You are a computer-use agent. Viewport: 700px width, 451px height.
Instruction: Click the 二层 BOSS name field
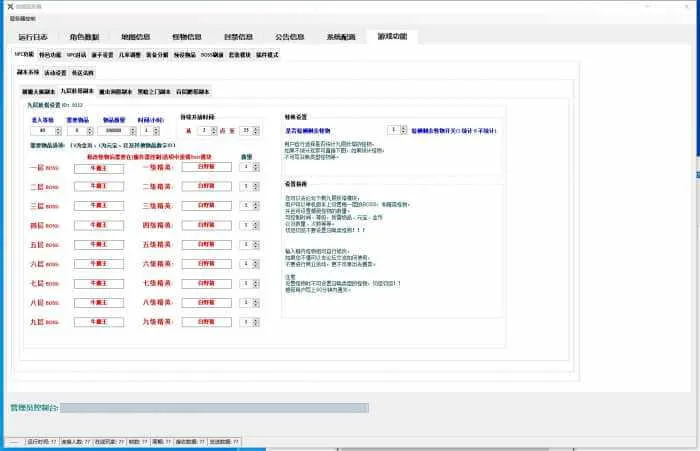tap(99, 186)
